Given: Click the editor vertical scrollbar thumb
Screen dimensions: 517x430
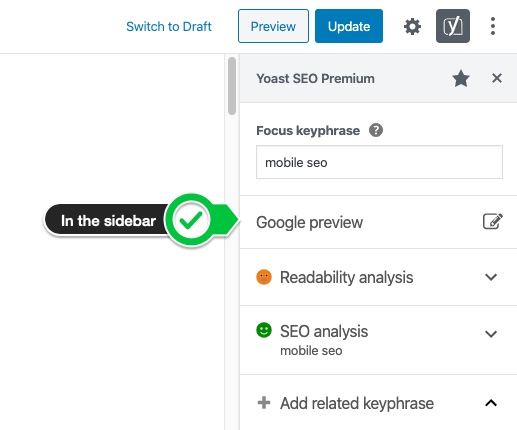Looking at the screenshot, I should click(232, 86).
